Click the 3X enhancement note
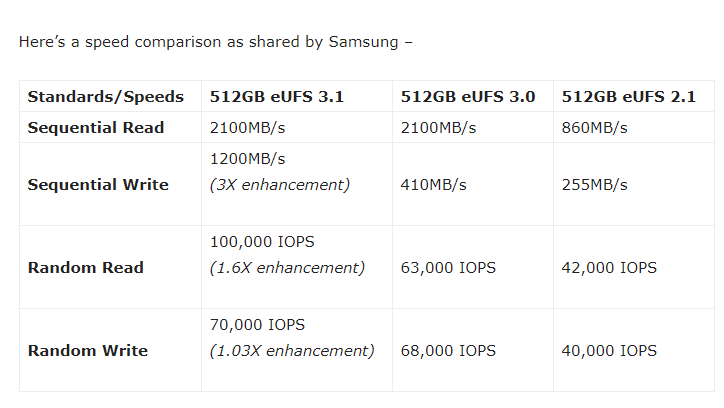724x408 pixels. tap(280, 185)
